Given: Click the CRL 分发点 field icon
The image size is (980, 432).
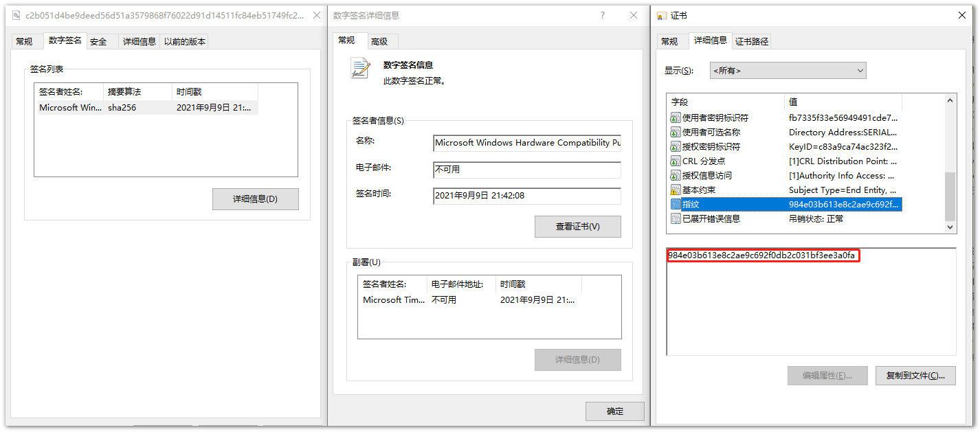Looking at the screenshot, I should click(x=675, y=161).
